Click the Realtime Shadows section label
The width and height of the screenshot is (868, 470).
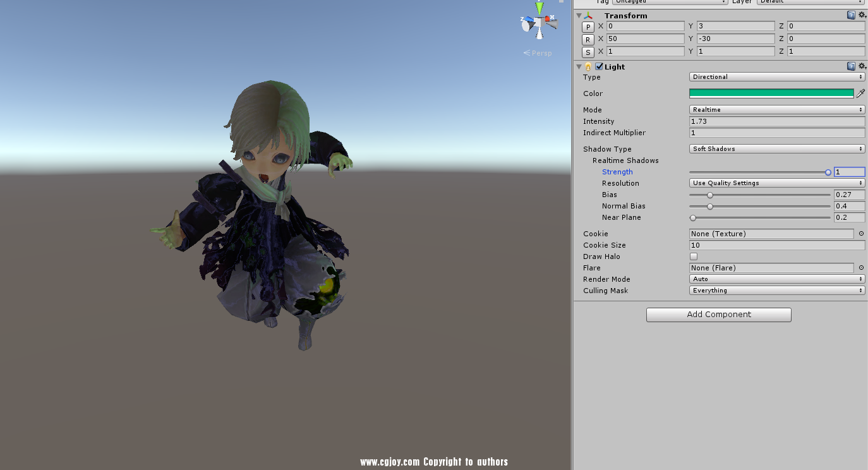pyautogui.click(x=625, y=160)
